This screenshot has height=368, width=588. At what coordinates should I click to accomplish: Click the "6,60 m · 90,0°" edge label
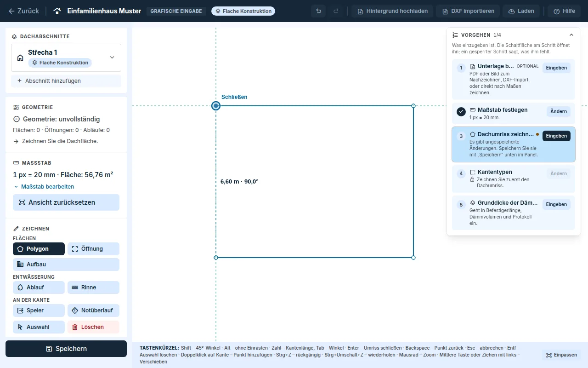(239, 182)
